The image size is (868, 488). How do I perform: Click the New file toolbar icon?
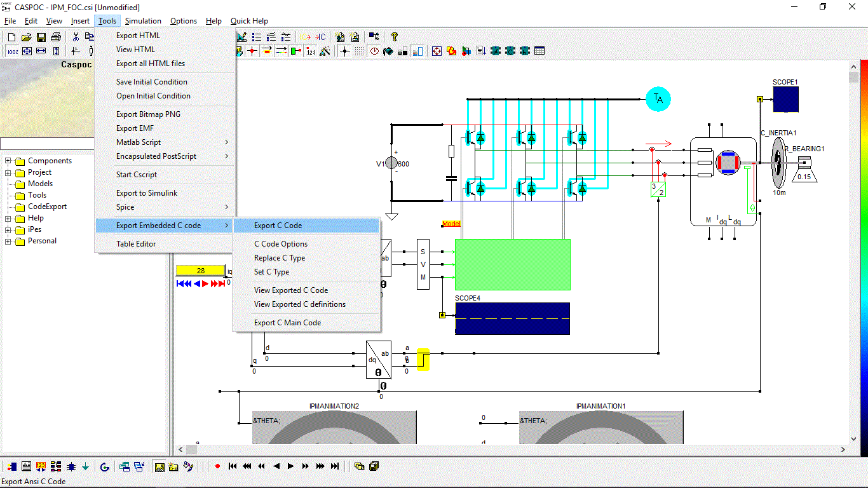pyautogui.click(x=11, y=37)
